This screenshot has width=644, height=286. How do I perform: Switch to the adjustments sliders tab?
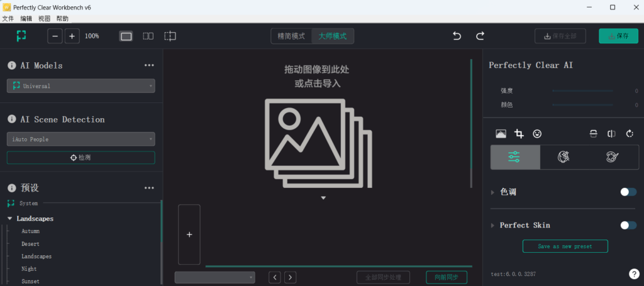tap(515, 157)
